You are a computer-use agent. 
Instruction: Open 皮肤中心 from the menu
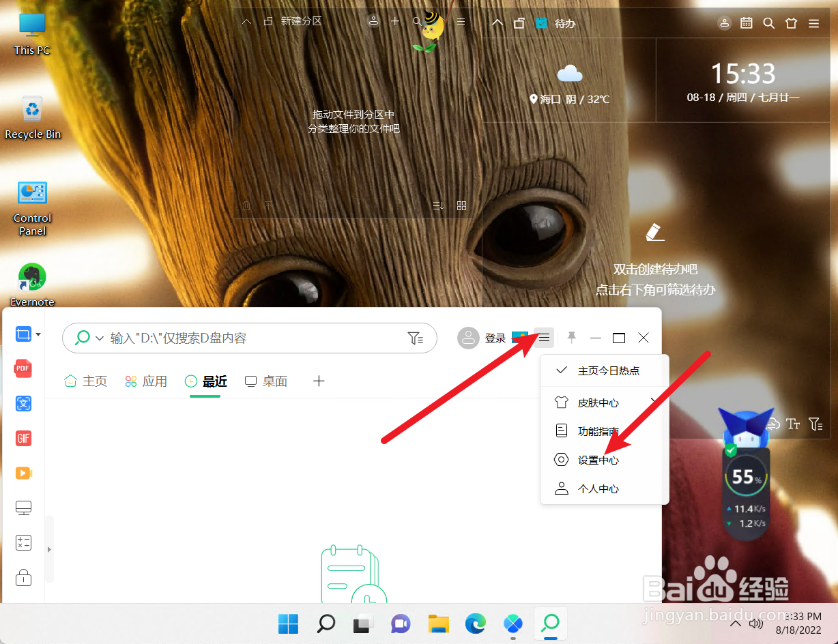pos(605,402)
